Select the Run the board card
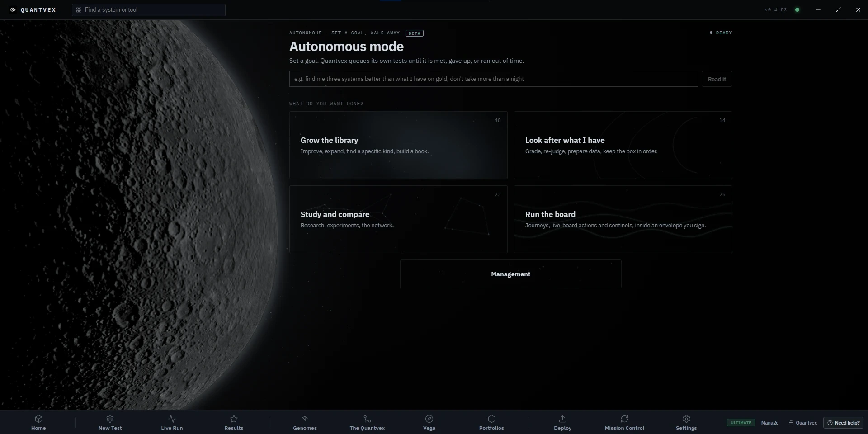The width and height of the screenshot is (868, 434). click(x=623, y=219)
